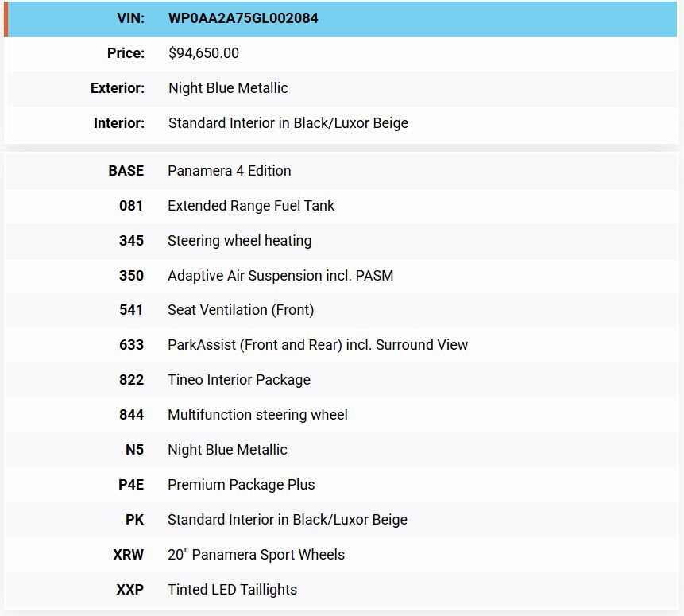
Task: Click the Interior Black/Luxor Beige value
Action: click(x=288, y=123)
